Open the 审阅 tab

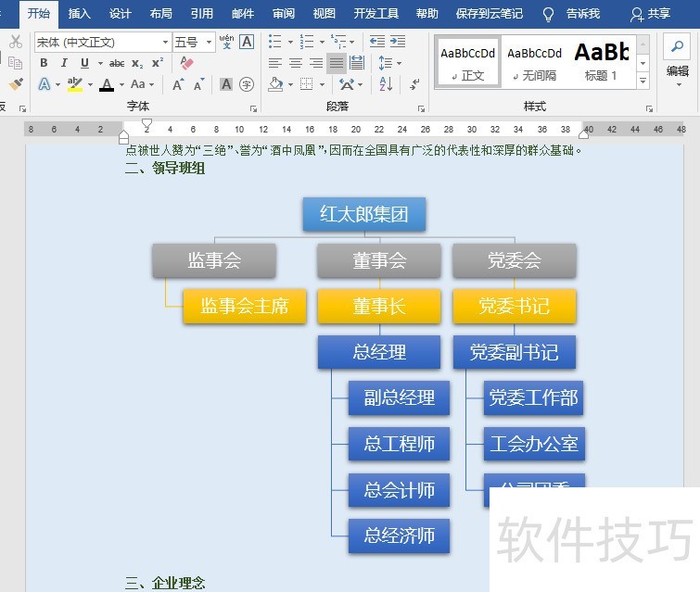pos(284,14)
